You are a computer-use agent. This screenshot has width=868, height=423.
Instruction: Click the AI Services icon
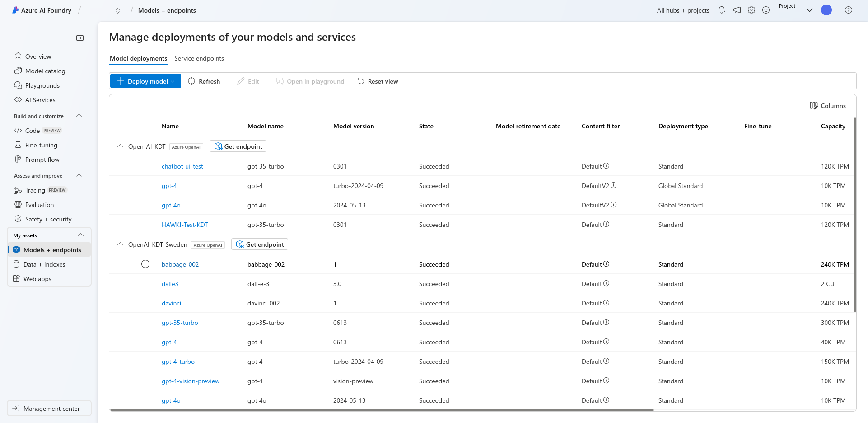click(18, 99)
